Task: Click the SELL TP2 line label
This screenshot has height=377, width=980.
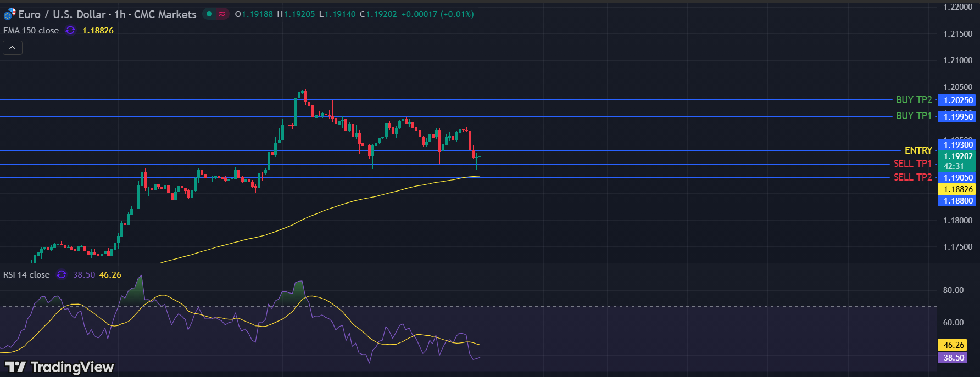Action: (912, 177)
